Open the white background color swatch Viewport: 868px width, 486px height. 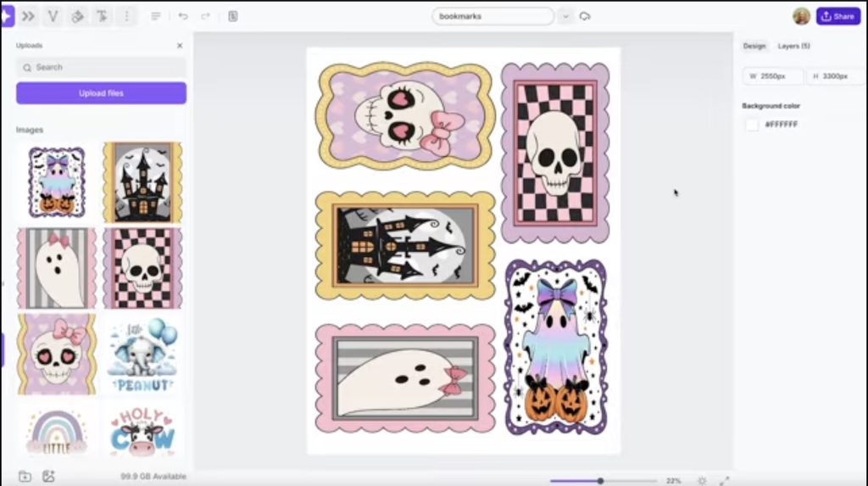(752, 125)
